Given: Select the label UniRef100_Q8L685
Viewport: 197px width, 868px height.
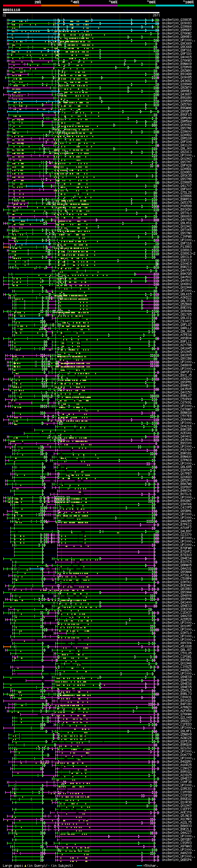Looking at the screenshot, I should (x=177, y=467).
